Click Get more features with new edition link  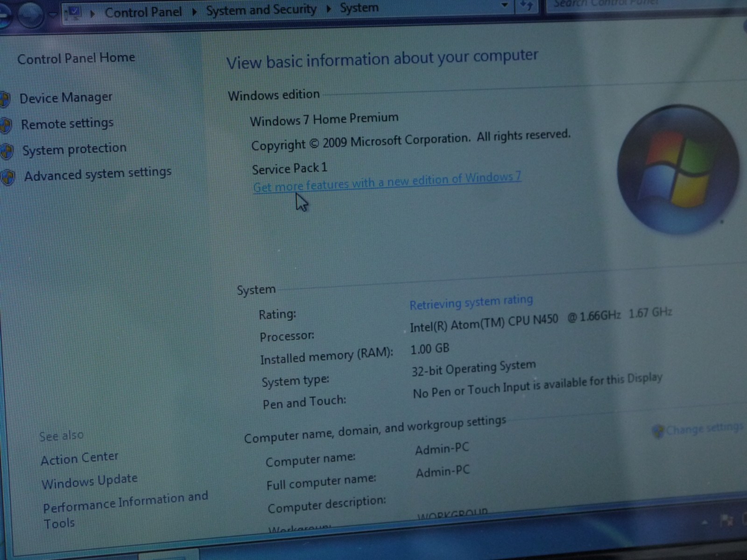[387, 182]
